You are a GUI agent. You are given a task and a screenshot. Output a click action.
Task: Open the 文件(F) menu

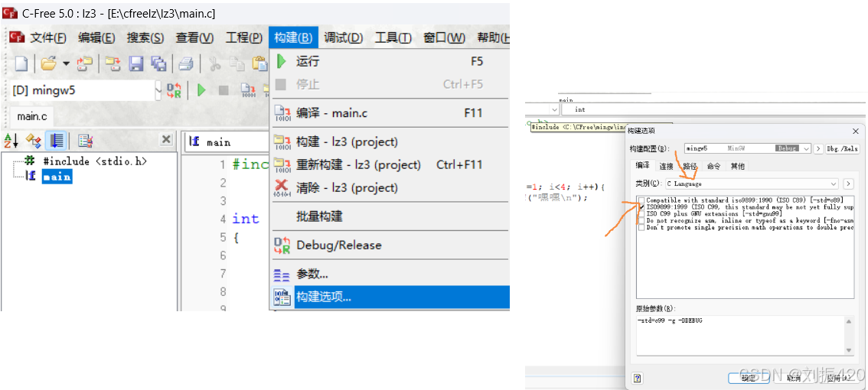point(48,38)
